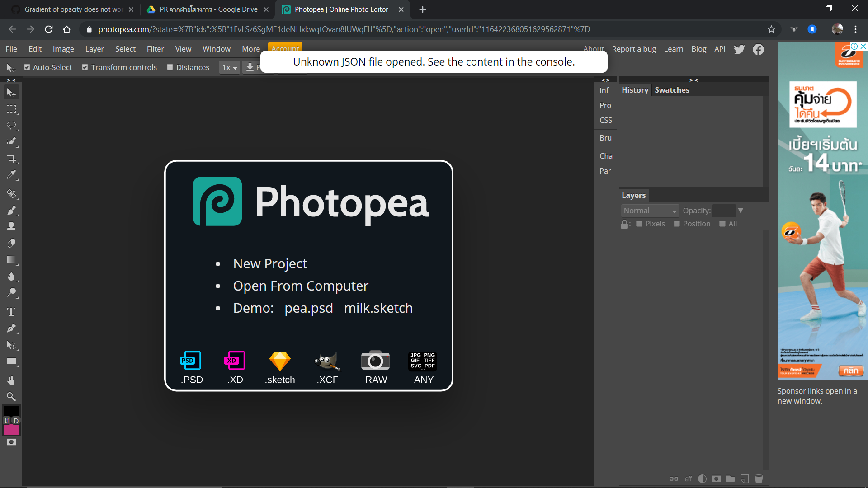Select the Hand tool
Viewport: 868px width, 488px height.
[x=11, y=380]
